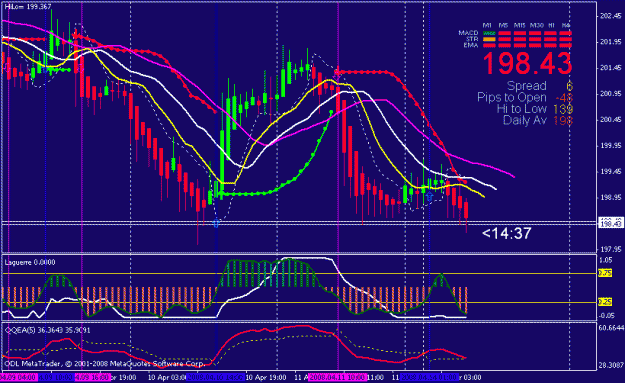Click the Pips to Open value -48
The width and height of the screenshot is (625, 383).
(x=564, y=98)
